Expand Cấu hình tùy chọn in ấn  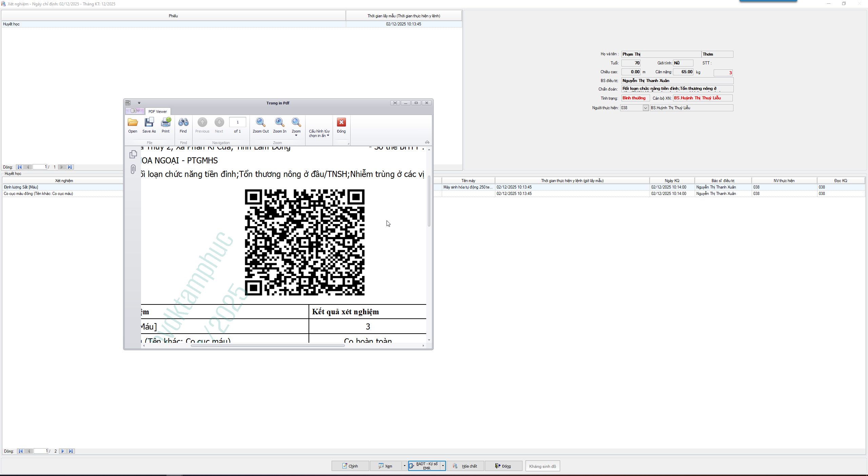pos(319,133)
